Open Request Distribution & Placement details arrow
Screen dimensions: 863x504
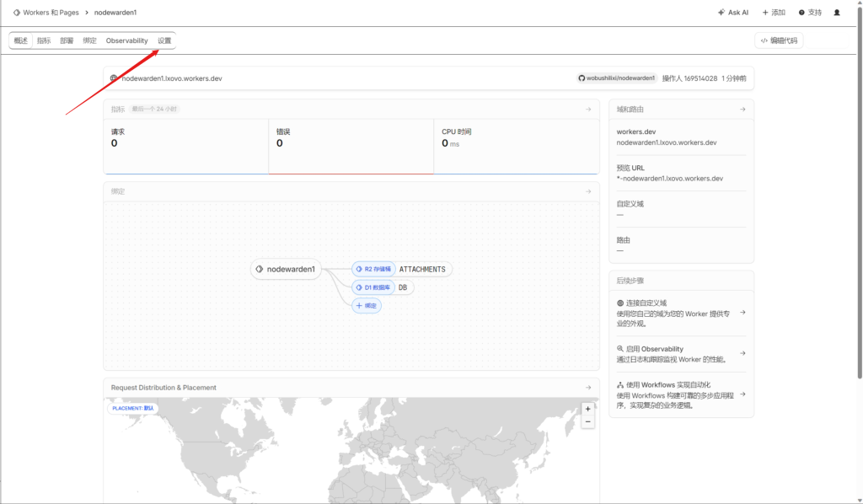coord(588,388)
